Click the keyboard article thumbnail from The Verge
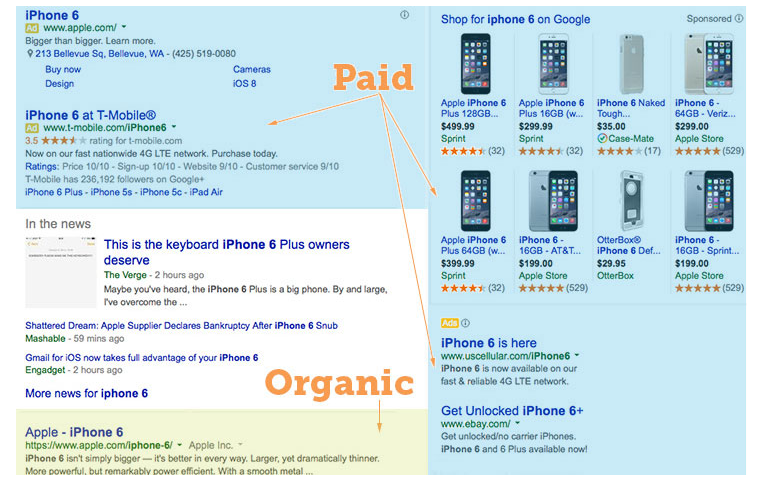Screen dimensions: 758x485 tap(61, 272)
